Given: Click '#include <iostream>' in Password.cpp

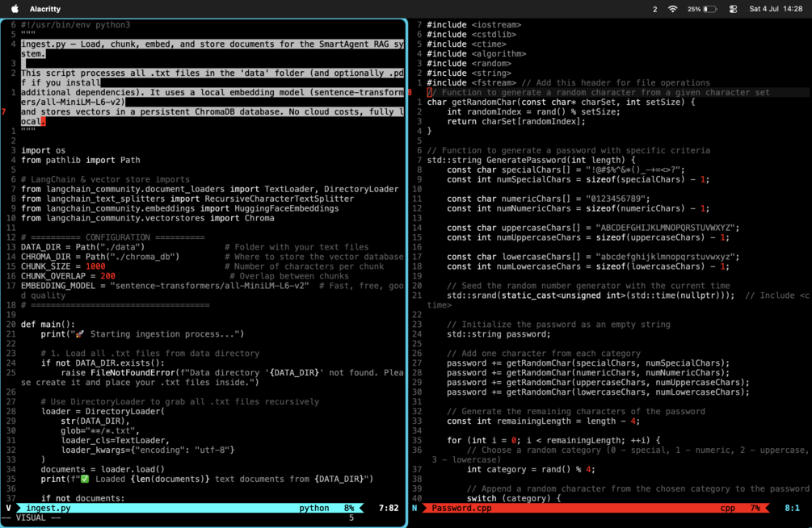Looking at the screenshot, I should click(x=473, y=24).
